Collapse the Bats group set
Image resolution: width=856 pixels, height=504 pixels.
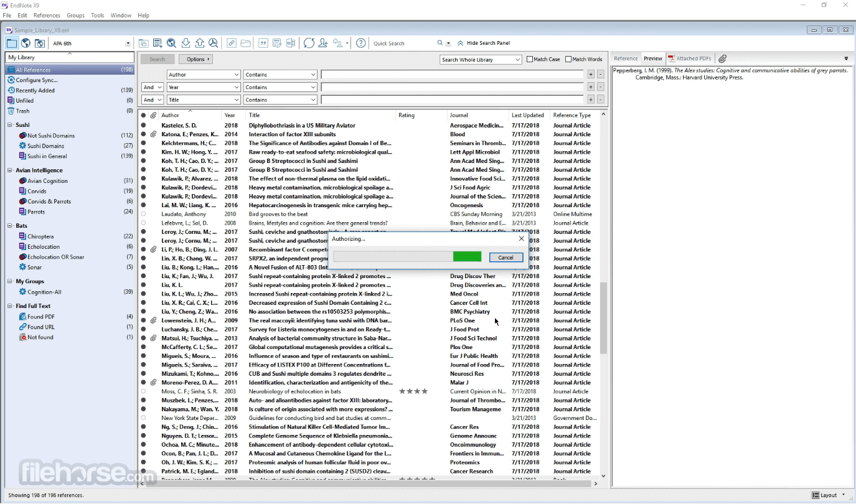point(10,226)
